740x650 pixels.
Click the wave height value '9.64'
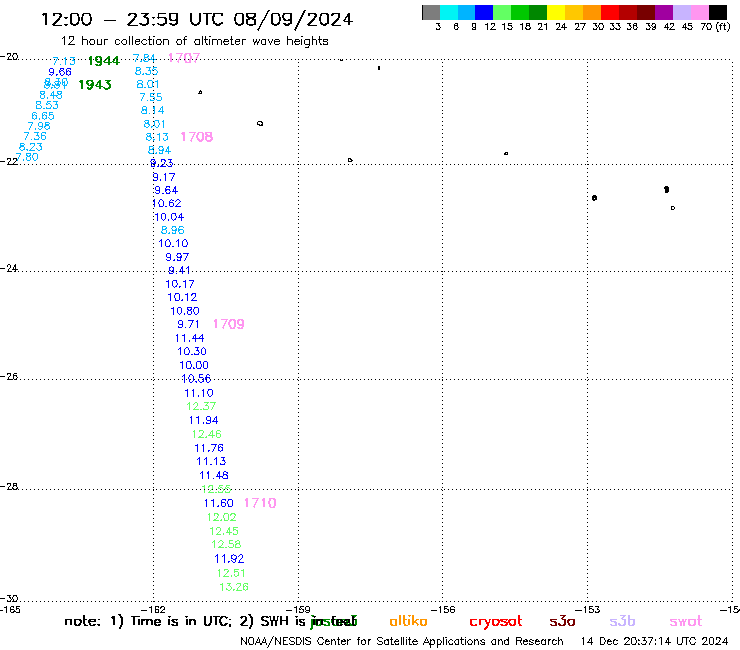click(166, 190)
